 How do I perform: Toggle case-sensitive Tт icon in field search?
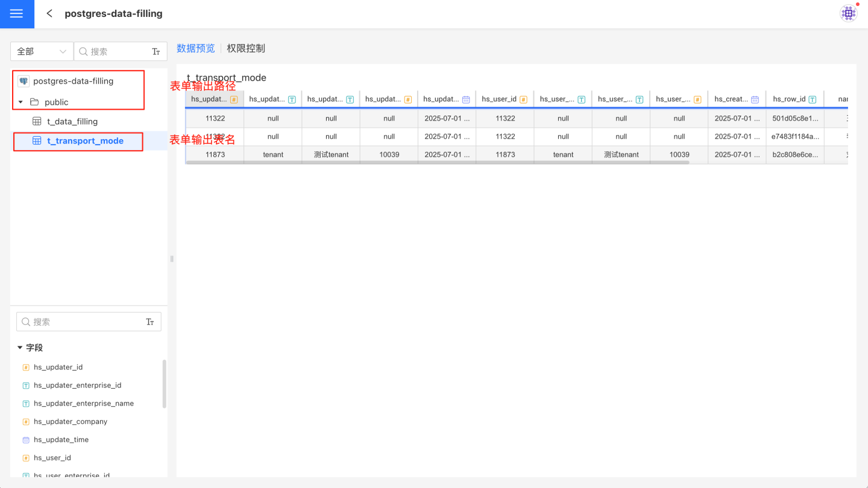[150, 322]
